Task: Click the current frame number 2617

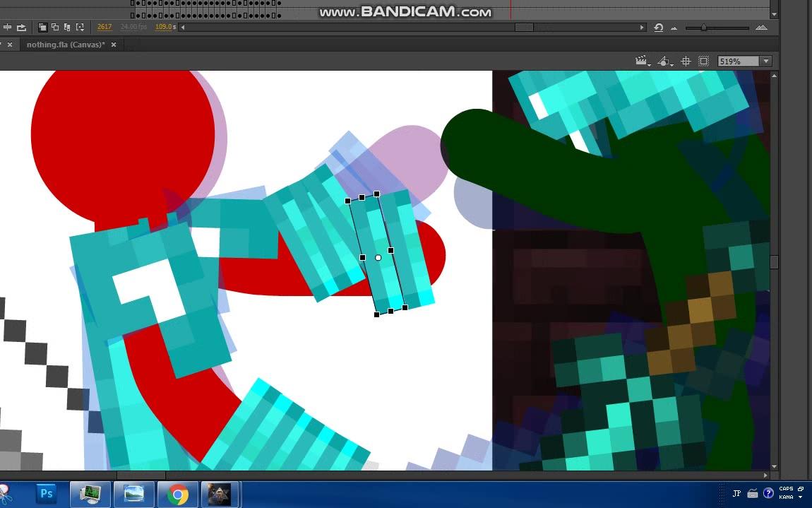Action: [x=104, y=27]
